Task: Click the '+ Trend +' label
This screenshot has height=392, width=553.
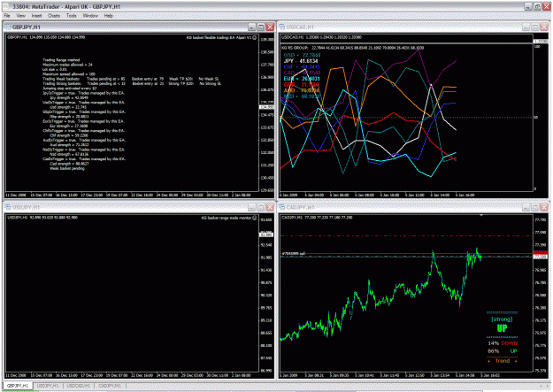Action: click(503, 361)
